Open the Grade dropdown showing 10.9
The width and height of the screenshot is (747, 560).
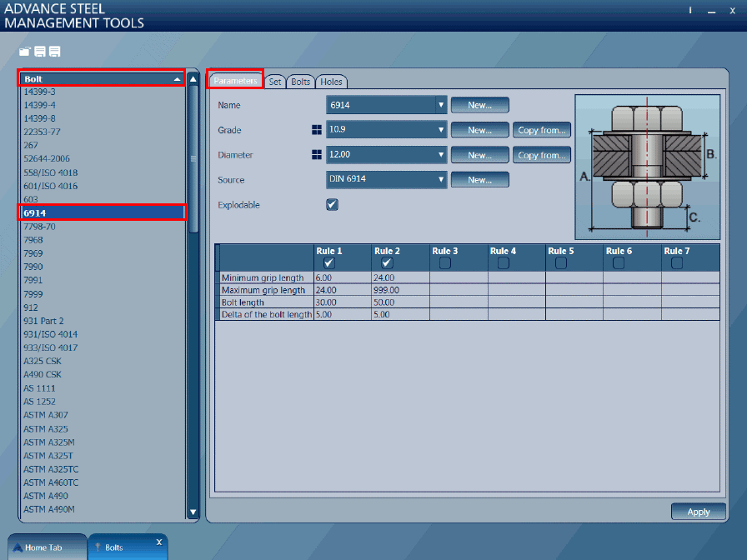[386, 129]
